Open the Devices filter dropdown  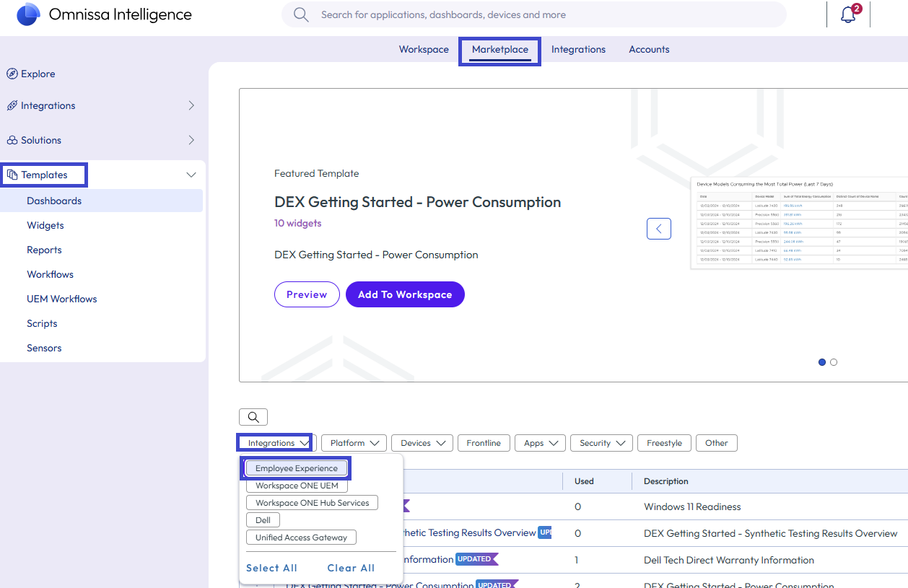422,443
